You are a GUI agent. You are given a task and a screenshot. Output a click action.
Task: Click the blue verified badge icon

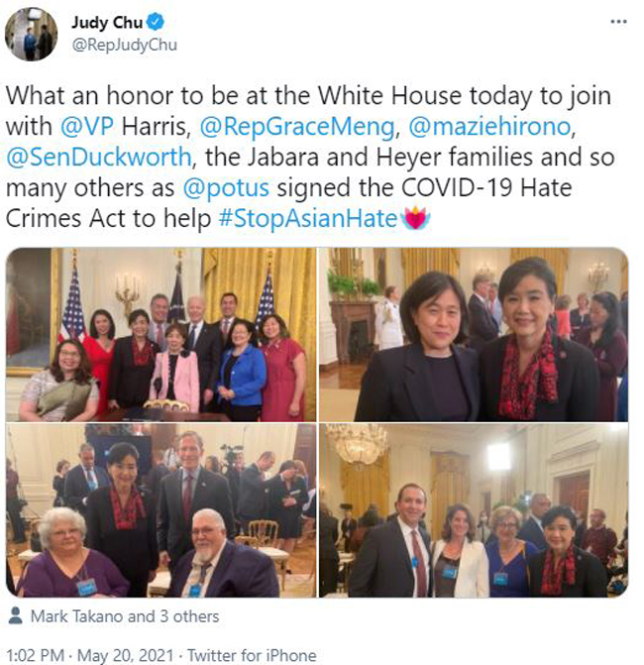click(x=156, y=22)
